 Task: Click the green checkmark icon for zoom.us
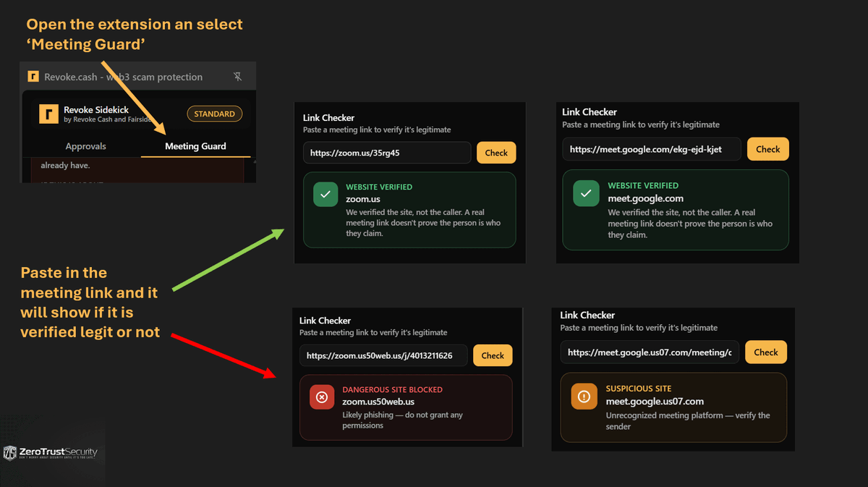325,195
